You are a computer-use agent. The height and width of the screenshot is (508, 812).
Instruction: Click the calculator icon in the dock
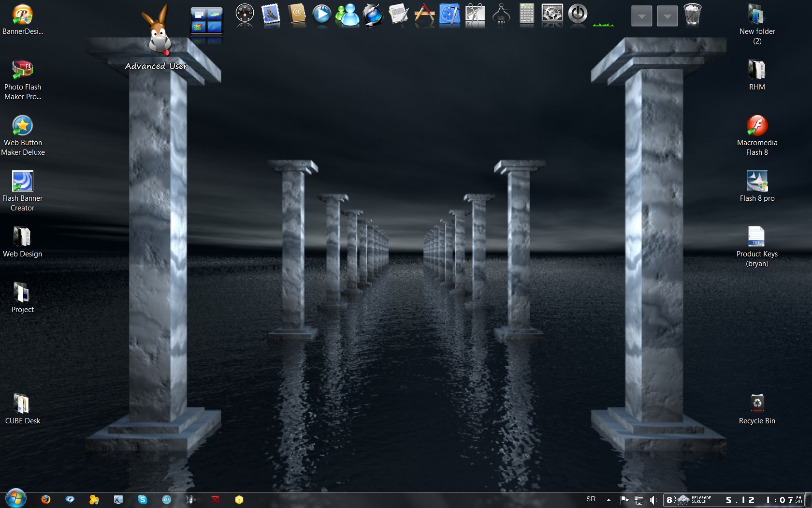coord(526,15)
